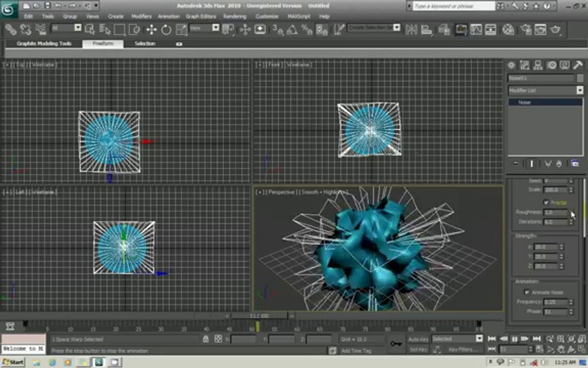Toggle the Animate Noise checkbox
The image size is (588, 368).
point(527,292)
